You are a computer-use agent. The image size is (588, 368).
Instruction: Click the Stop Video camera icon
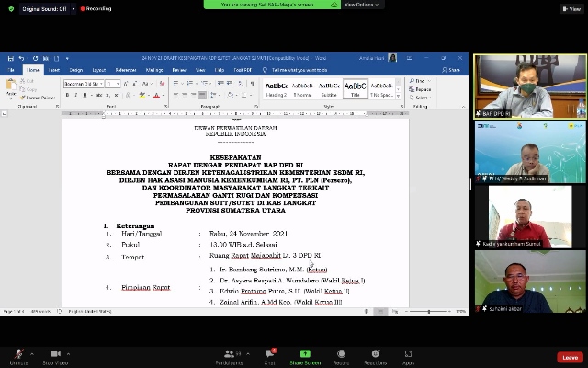(54, 353)
